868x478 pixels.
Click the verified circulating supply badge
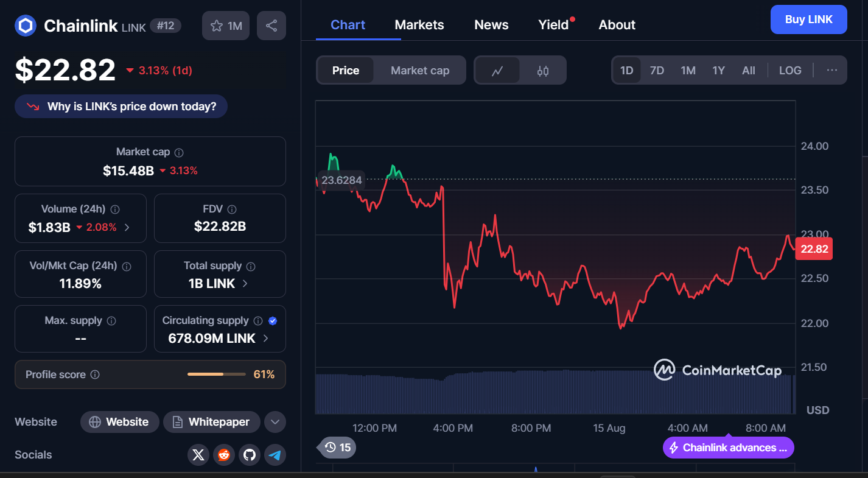click(273, 321)
